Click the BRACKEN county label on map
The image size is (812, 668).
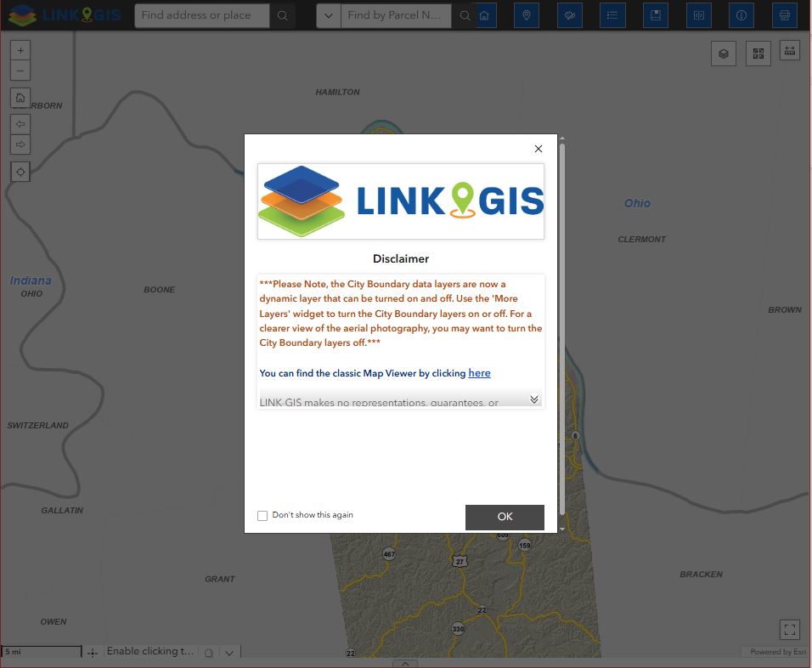tap(702, 575)
